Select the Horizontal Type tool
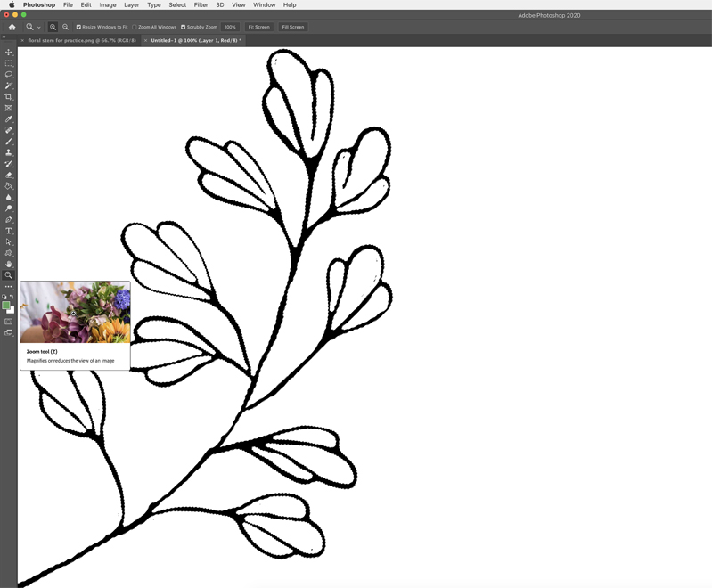 [9, 231]
